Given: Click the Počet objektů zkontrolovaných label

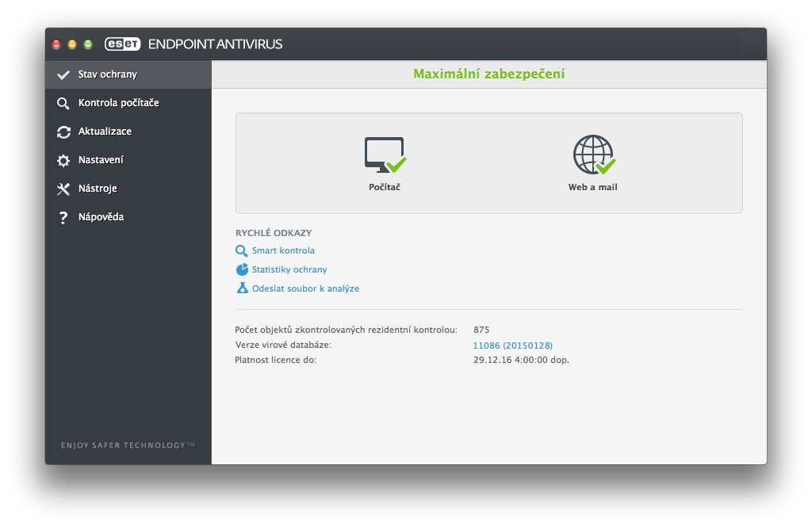Looking at the screenshot, I should click(346, 330).
